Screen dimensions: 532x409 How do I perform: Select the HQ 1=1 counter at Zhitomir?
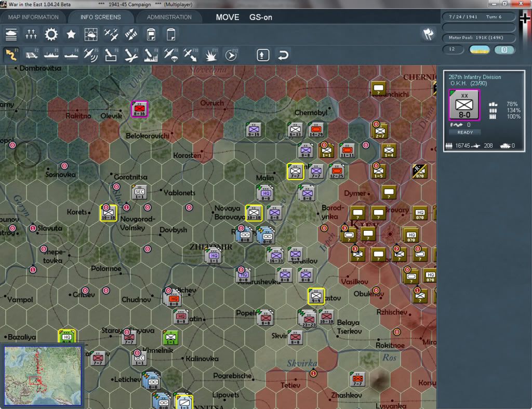214,256
